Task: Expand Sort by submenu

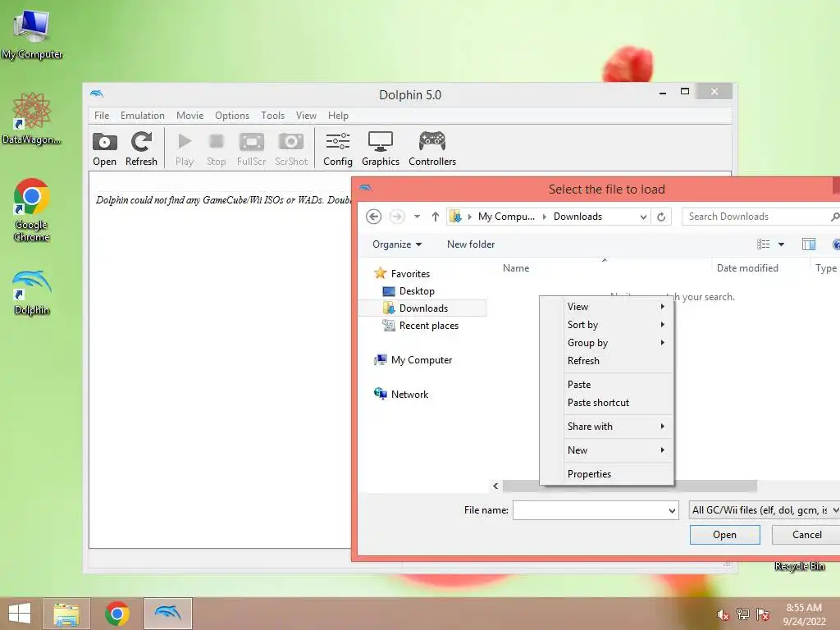Action: point(606,325)
